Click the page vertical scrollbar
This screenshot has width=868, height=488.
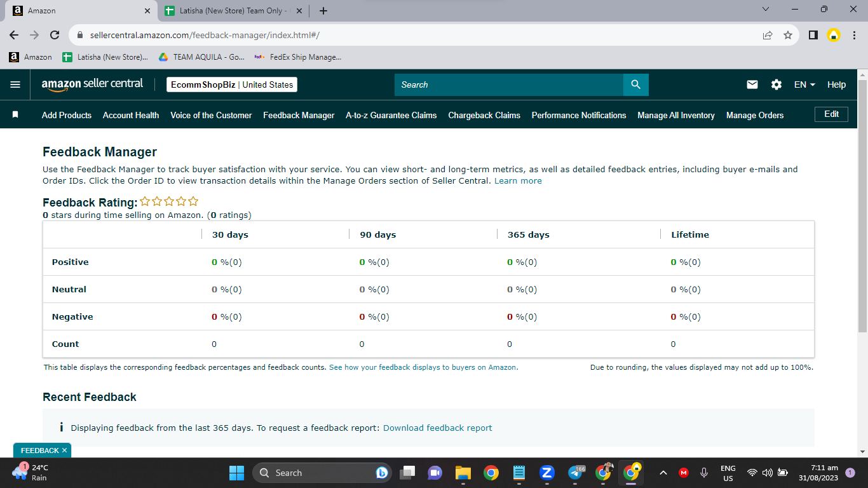coord(862,207)
